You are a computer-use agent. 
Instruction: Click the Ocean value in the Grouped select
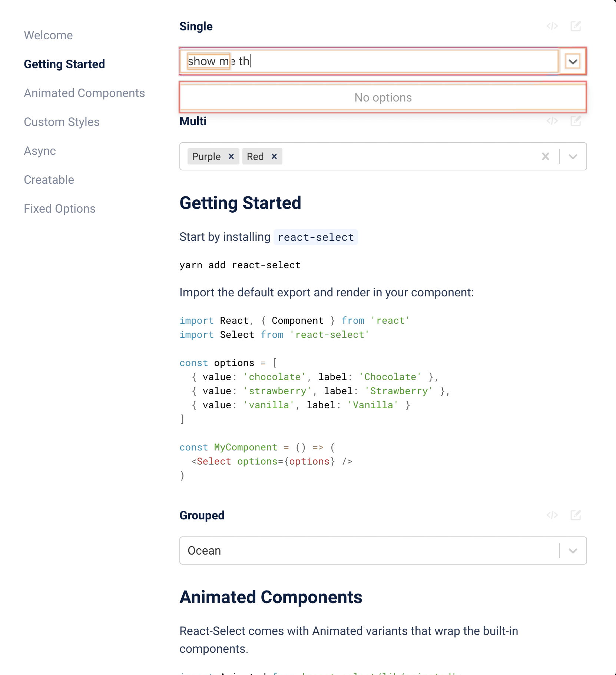click(x=204, y=551)
